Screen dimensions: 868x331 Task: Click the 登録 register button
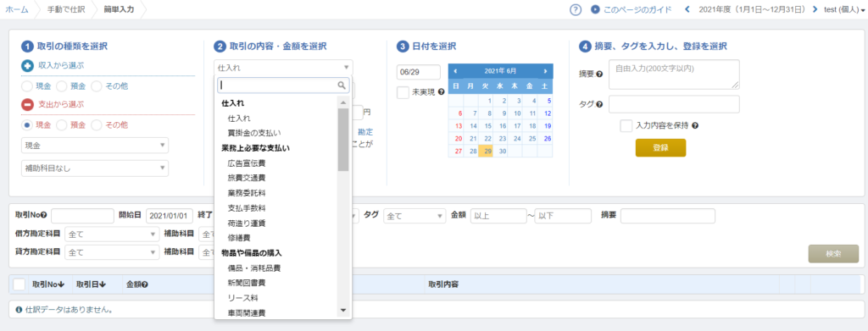pyautogui.click(x=660, y=147)
